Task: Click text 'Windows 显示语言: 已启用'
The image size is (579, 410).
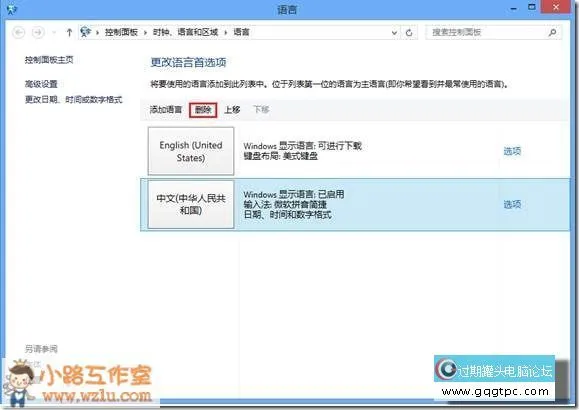Action: click(294, 194)
